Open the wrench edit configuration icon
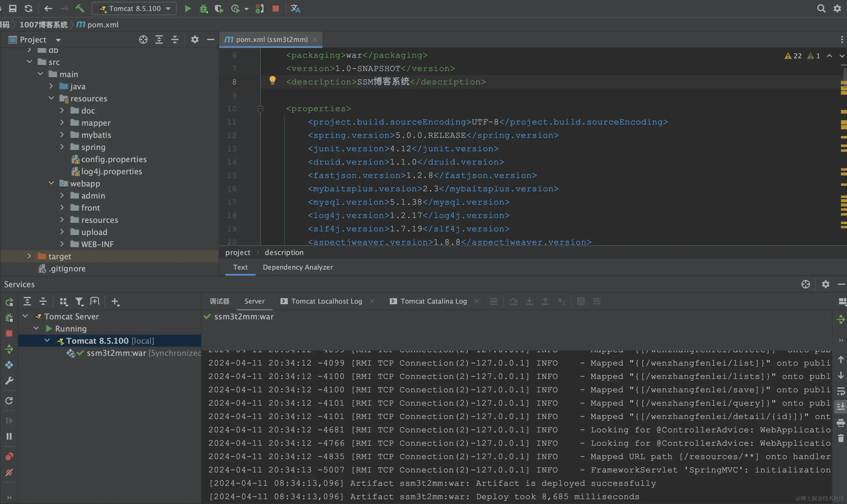The image size is (847, 504). [x=9, y=380]
